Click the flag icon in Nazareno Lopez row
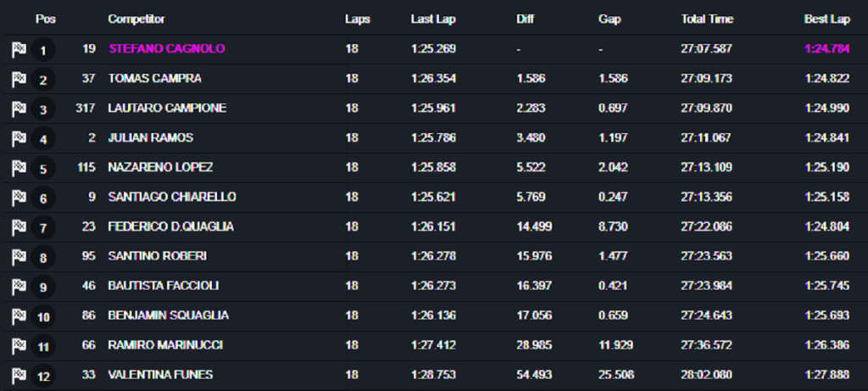This screenshot has height=391, width=868. 19,169
